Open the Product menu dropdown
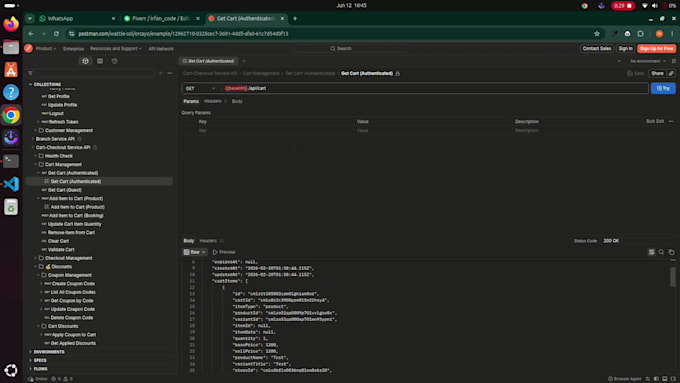Image resolution: width=680 pixels, height=383 pixels. click(x=46, y=49)
